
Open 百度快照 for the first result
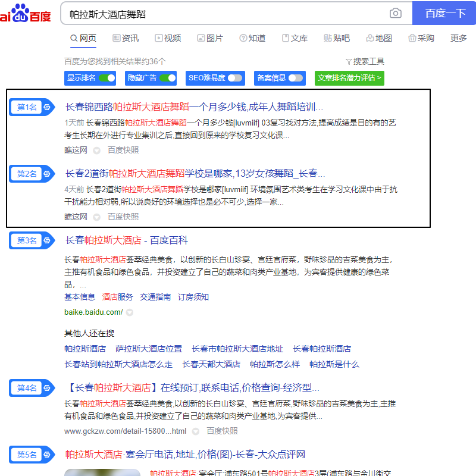[x=123, y=151]
